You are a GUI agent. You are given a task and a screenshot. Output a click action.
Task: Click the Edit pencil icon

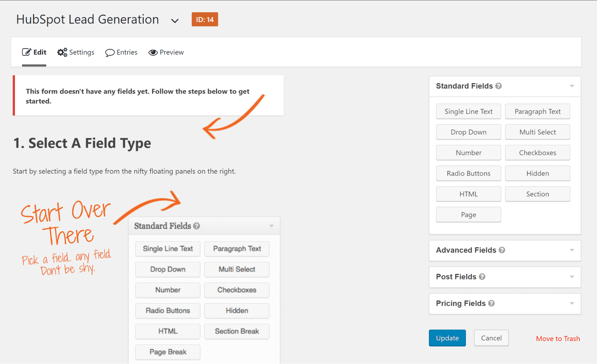pos(26,52)
